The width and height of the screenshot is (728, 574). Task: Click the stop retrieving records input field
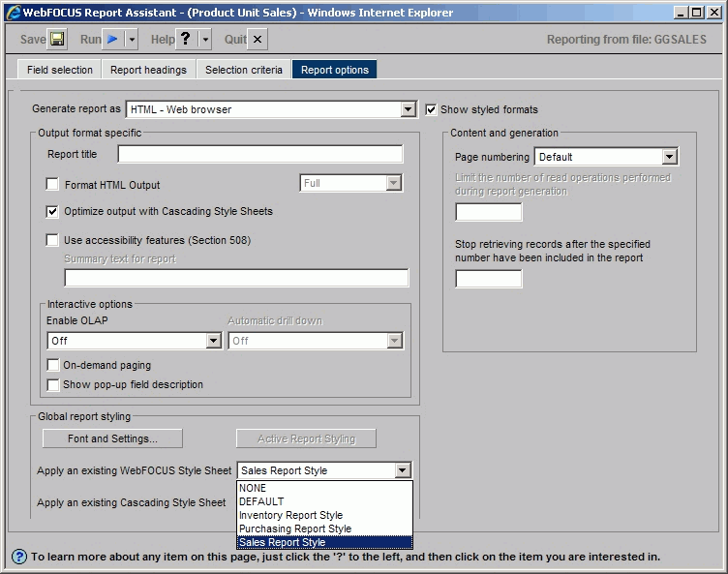489,279
